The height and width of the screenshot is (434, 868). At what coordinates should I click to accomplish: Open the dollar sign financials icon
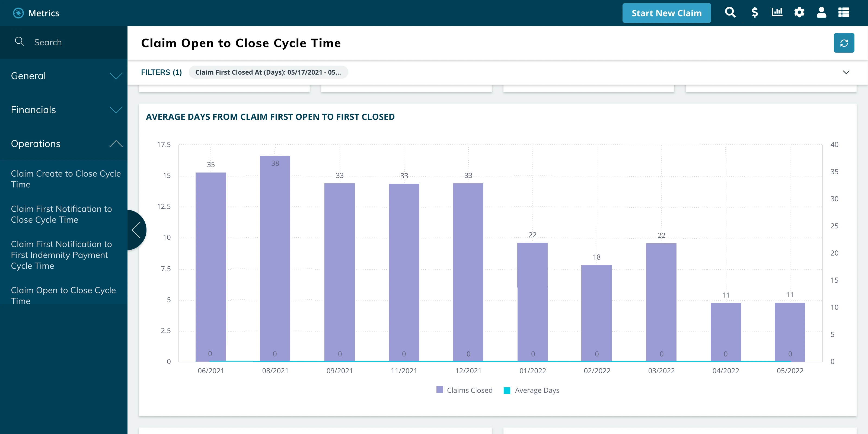[x=754, y=13]
